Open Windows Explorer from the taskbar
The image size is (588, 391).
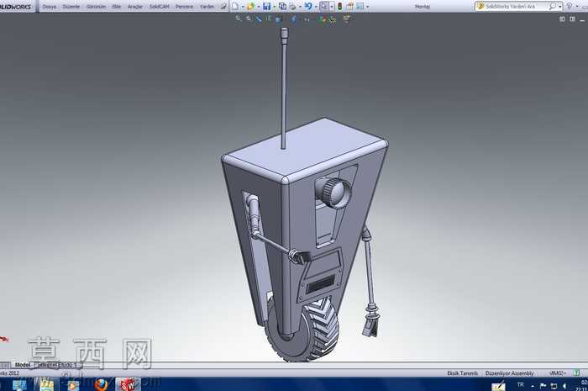tap(46, 384)
